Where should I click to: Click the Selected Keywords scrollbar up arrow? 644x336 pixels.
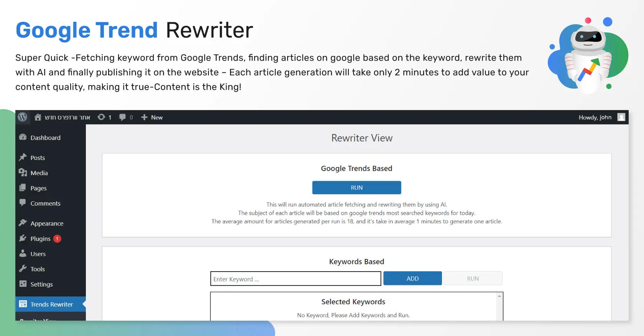pyautogui.click(x=499, y=296)
